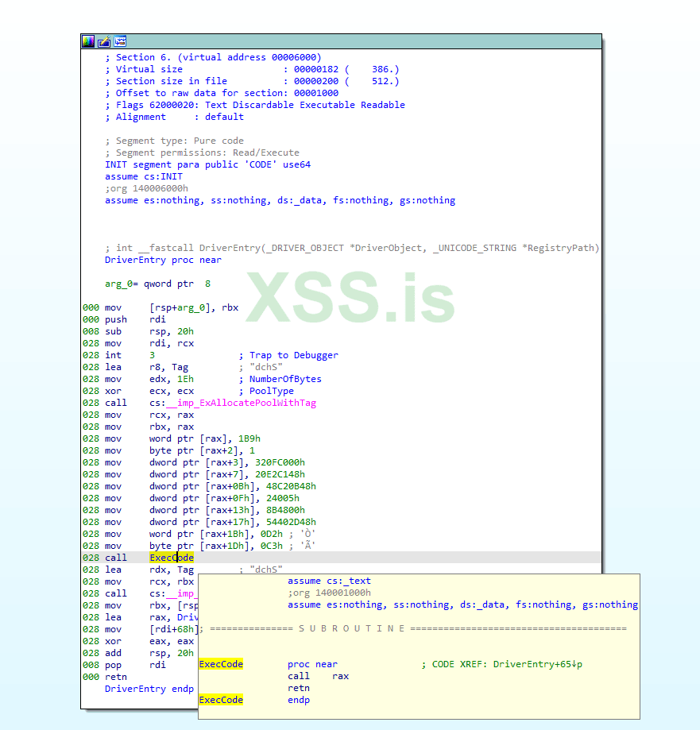Select the ExecCode proc label in the tooltip

[220, 664]
